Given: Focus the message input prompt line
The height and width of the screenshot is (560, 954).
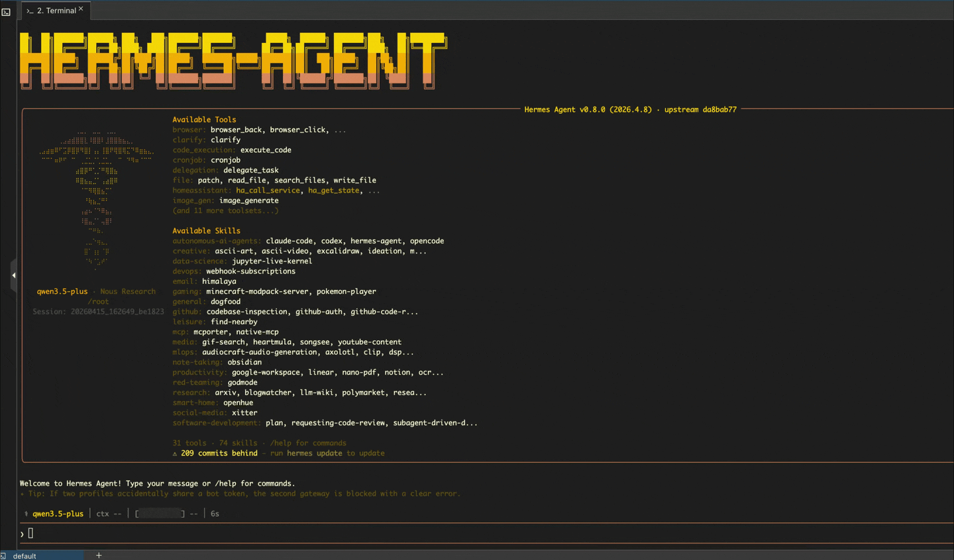Looking at the screenshot, I should [x=487, y=534].
